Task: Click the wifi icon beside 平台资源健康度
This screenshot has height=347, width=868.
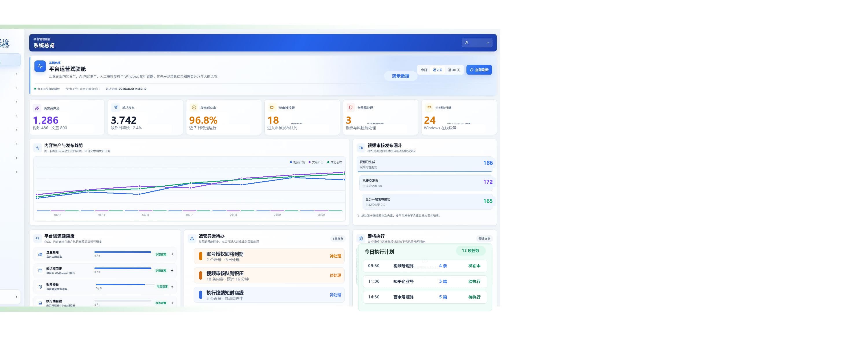Action: click(38, 239)
